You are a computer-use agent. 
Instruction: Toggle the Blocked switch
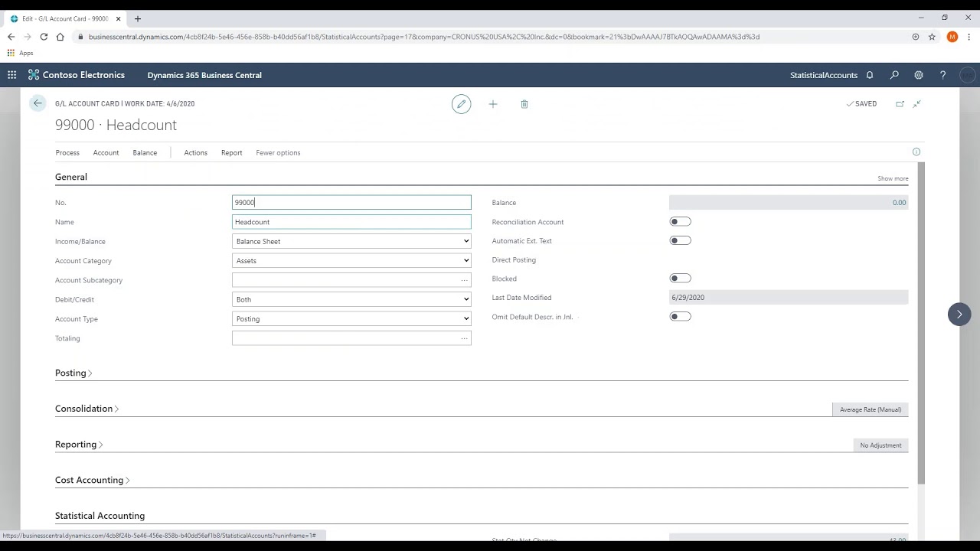tap(680, 279)
